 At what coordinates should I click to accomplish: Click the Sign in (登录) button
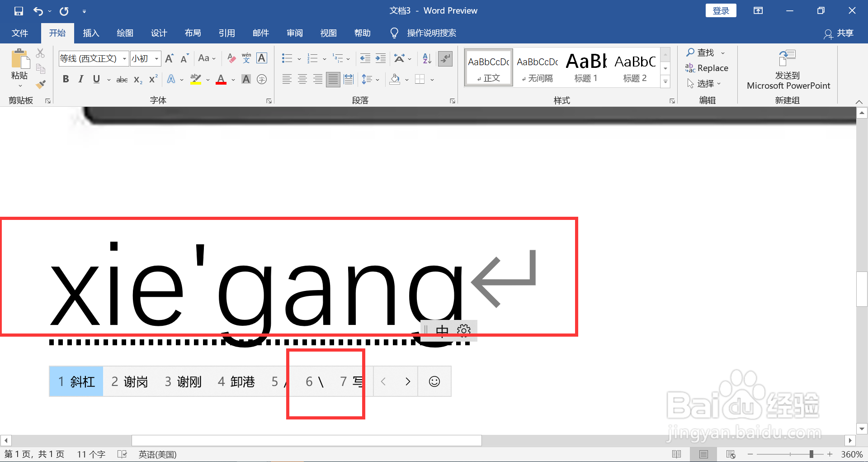(721, 11)
